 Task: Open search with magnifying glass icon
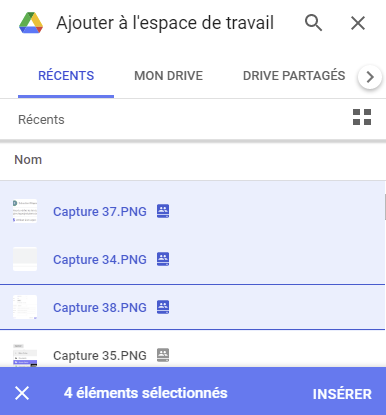(313, 23)
